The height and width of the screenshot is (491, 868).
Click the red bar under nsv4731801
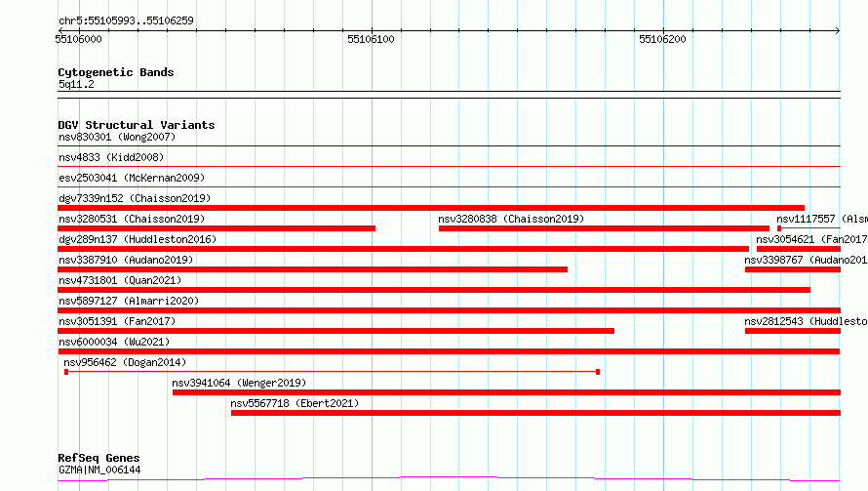[434, 290]
